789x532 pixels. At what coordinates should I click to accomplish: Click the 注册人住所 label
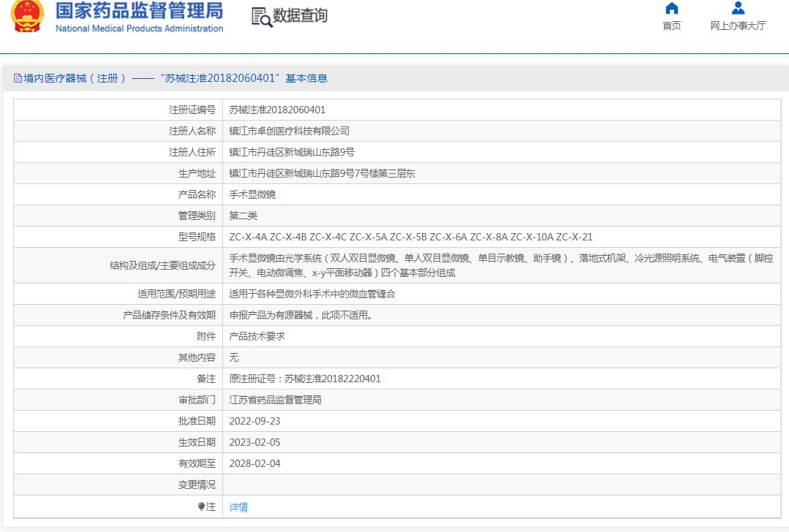point(192,152)
